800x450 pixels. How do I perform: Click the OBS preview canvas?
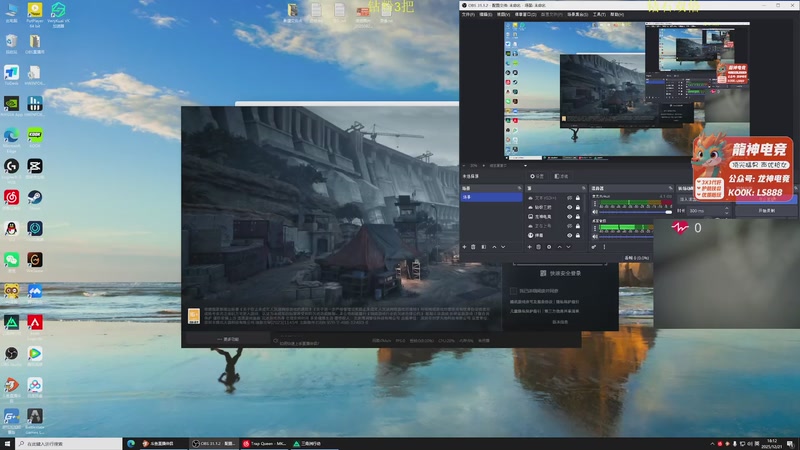[627, 89]
